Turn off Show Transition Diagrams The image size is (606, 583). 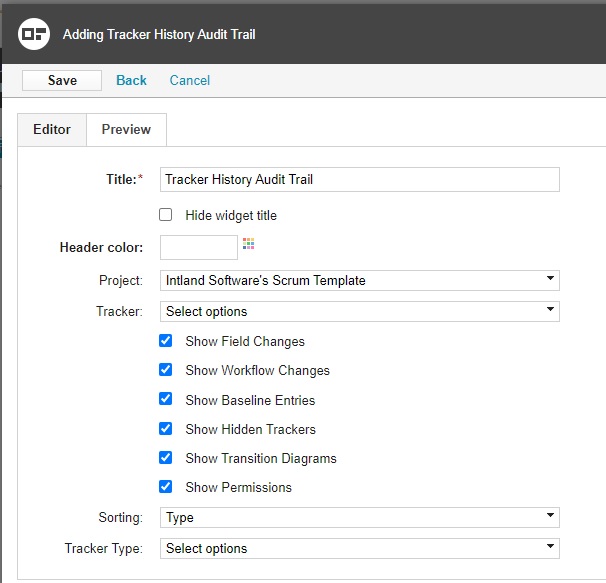pos(165,457)
